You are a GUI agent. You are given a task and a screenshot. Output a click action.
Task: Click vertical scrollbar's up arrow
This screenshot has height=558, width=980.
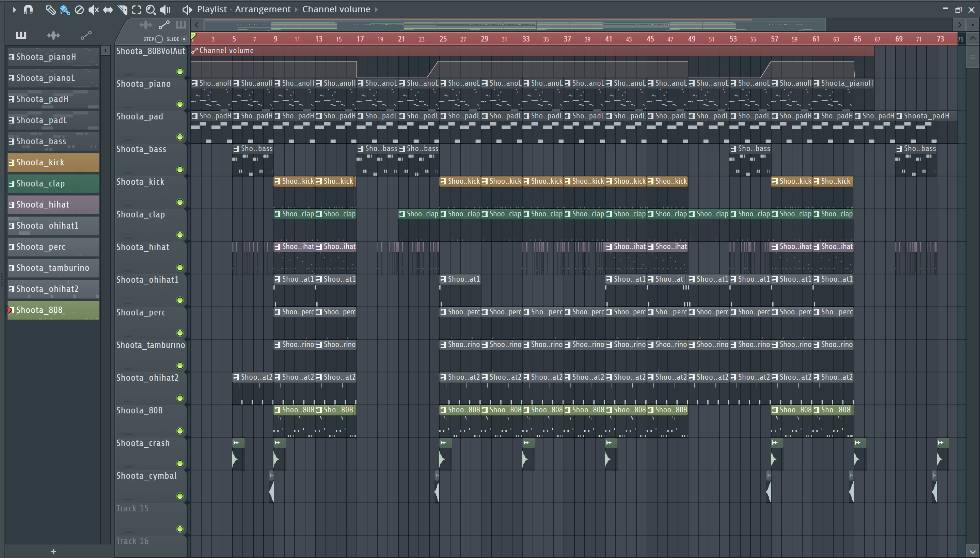[972, 38]
